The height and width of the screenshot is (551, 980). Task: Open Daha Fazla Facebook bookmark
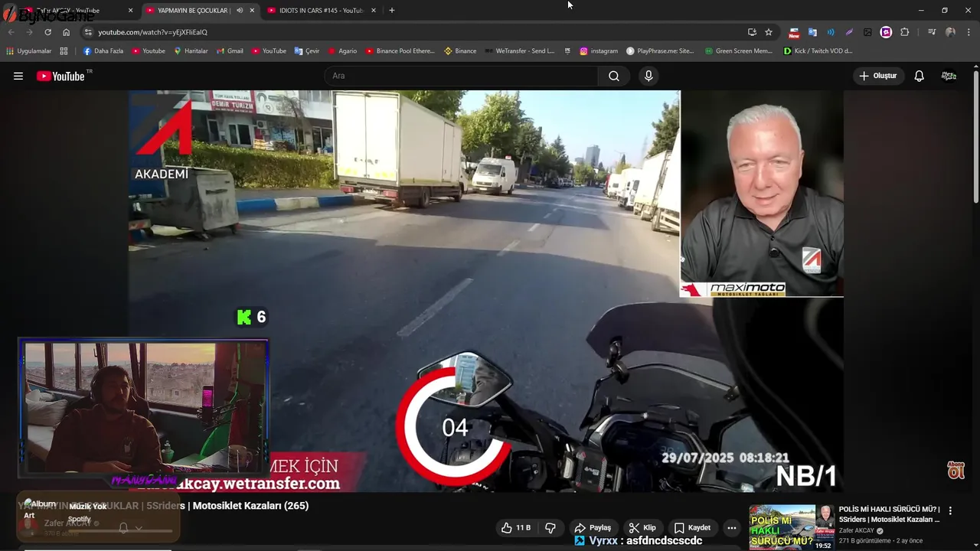pos(103,51)
